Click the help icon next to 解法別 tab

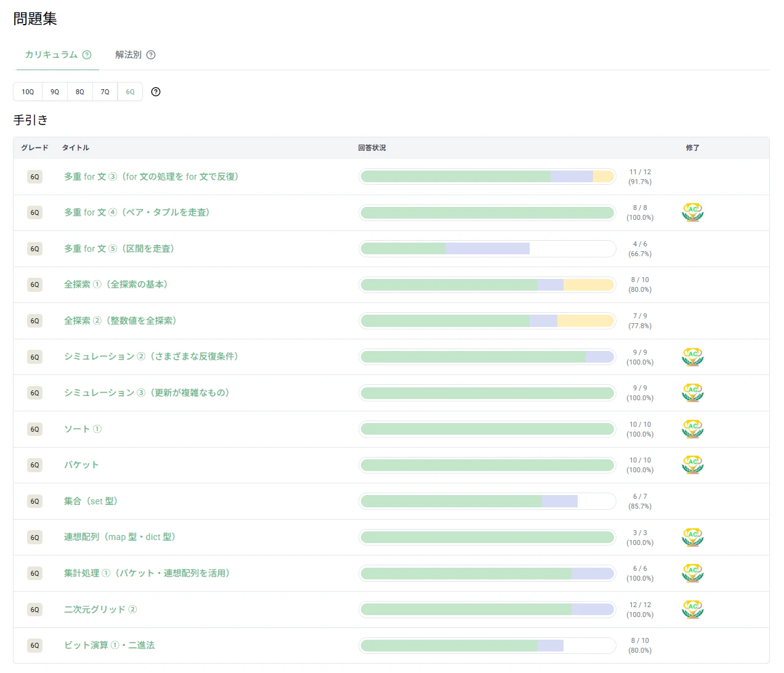(x=151, y=55)
